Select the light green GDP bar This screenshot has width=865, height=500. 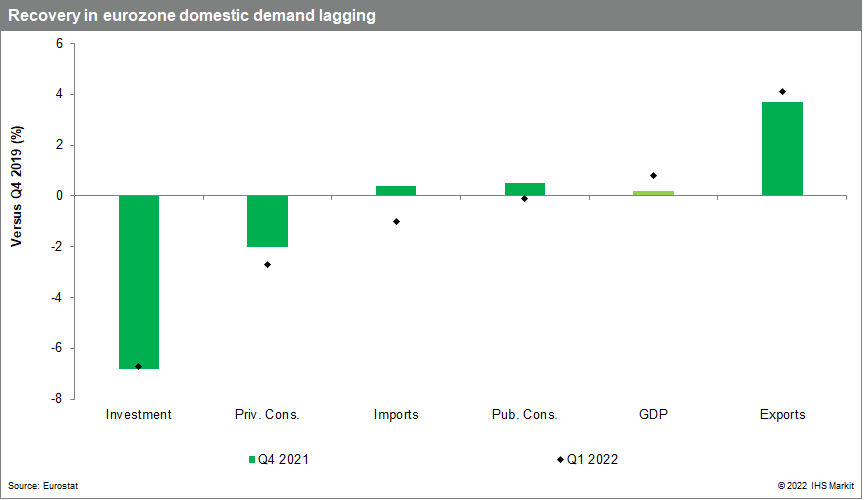pyautogui.click(x=653, y=193)
